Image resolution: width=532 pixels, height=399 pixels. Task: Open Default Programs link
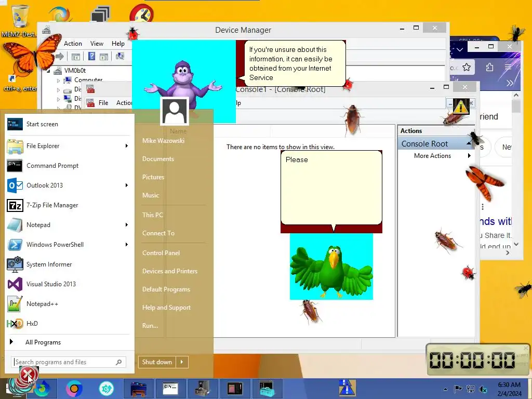(166, 289)
